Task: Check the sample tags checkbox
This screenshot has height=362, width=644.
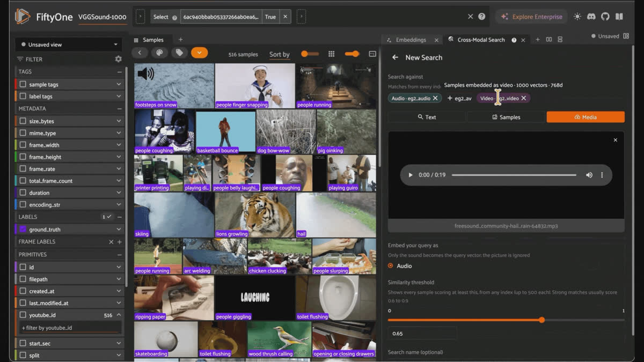Action: point(23,84)
